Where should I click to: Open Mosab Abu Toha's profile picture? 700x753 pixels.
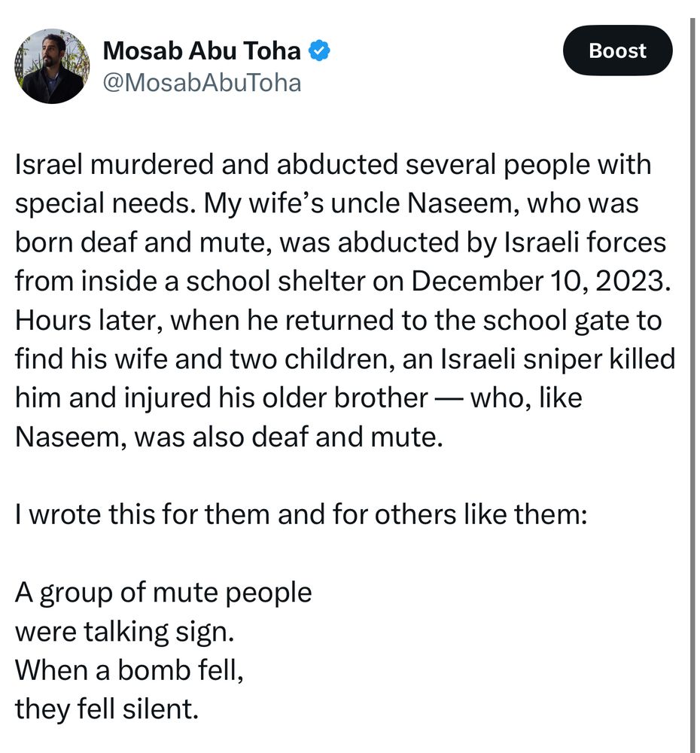pos(52,66)
